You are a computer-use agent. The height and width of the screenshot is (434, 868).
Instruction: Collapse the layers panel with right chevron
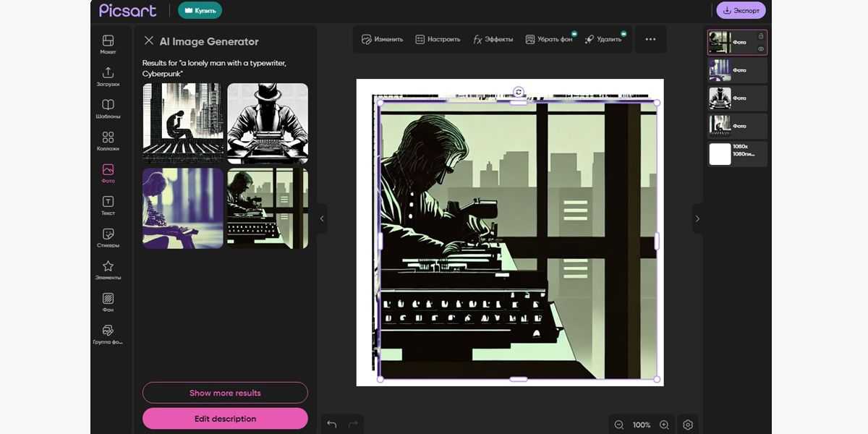697,218
